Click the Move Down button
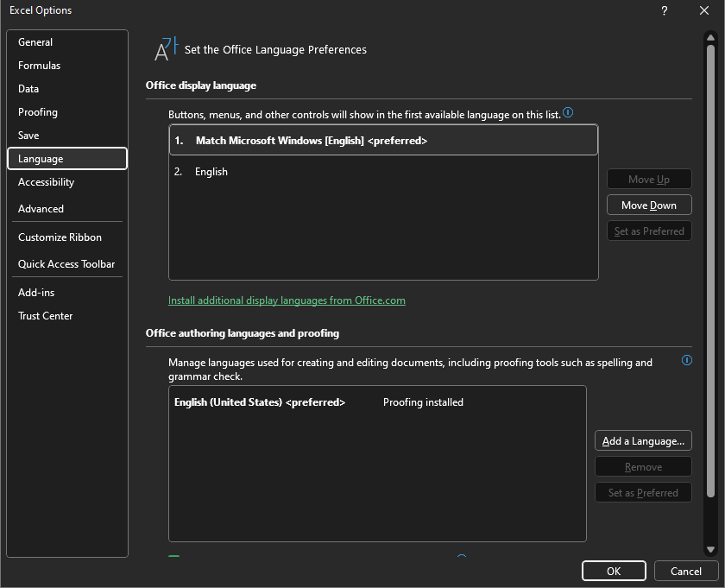 tap(649, 205)
